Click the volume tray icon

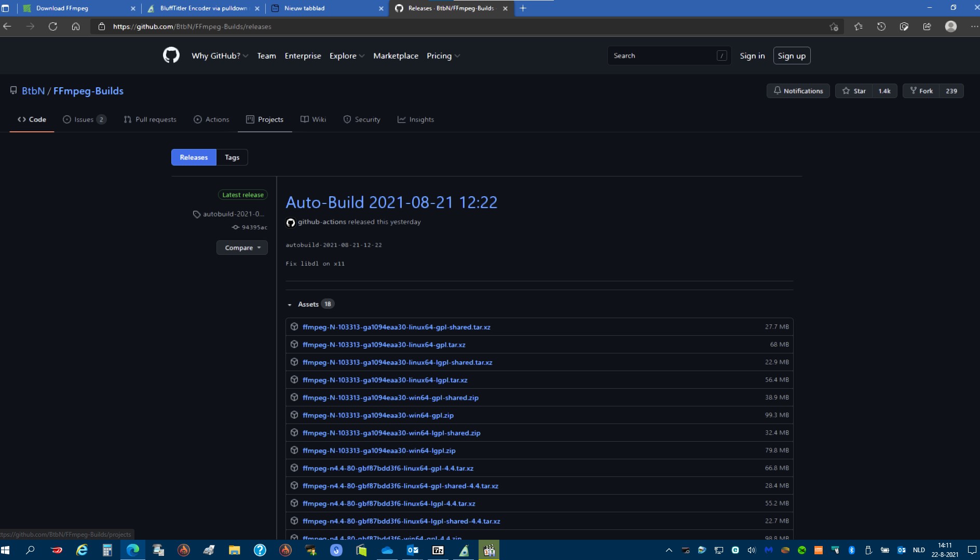(752, 550)
